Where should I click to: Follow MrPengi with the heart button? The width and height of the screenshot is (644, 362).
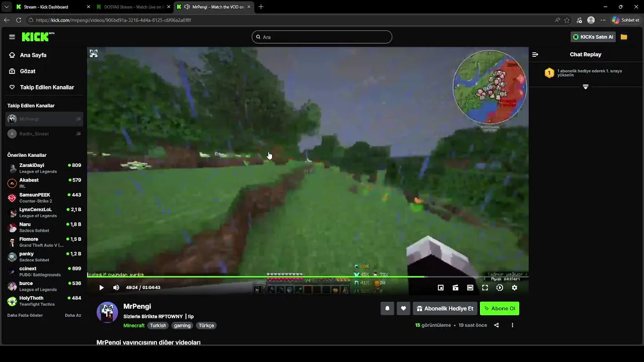click(403, 309)
